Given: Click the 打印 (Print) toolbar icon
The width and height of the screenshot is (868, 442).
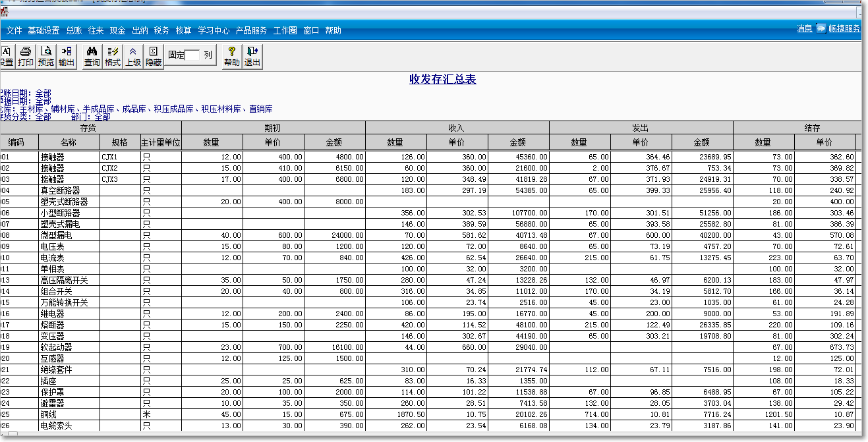Looking at the screenshot, I should [26, 56].
